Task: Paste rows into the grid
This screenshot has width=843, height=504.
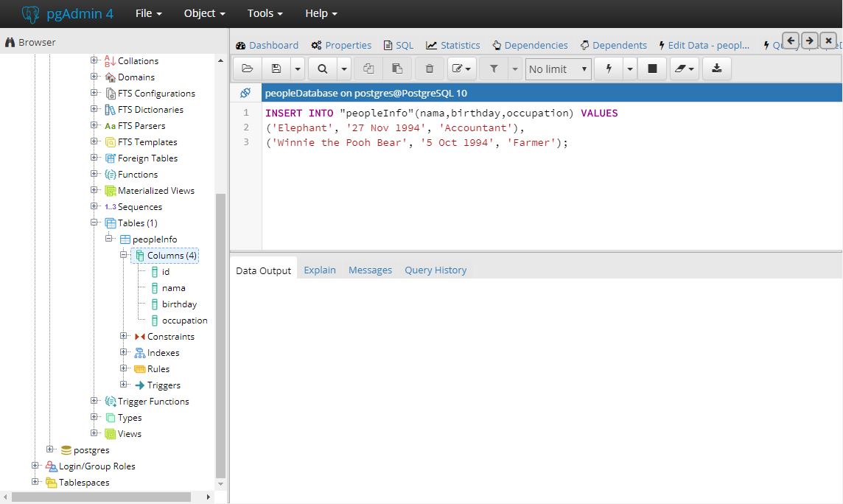Action: point(397,68)
